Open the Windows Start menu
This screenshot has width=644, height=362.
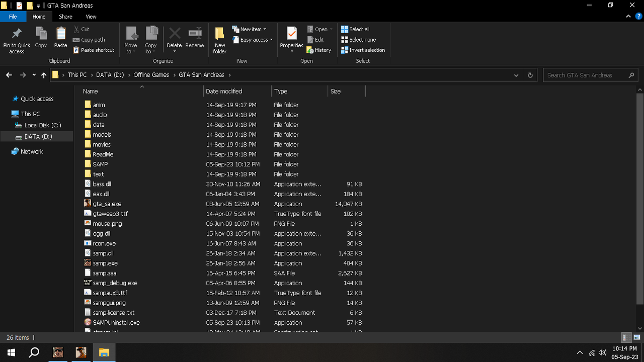[x=11, y=352]
